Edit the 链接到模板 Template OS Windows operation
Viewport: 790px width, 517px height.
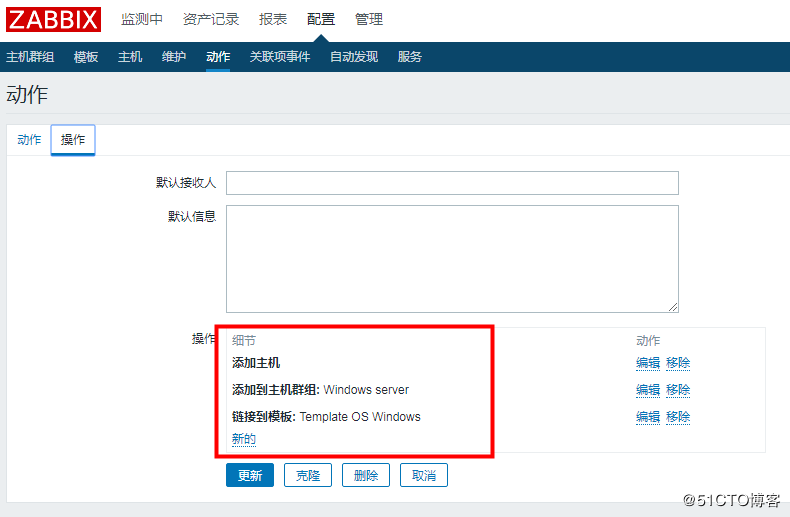coord(648,417)
